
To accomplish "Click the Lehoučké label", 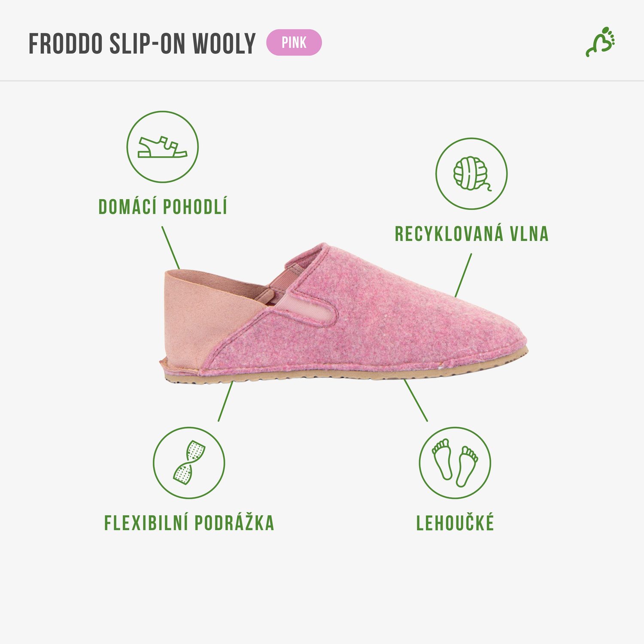I will point(455,523).
